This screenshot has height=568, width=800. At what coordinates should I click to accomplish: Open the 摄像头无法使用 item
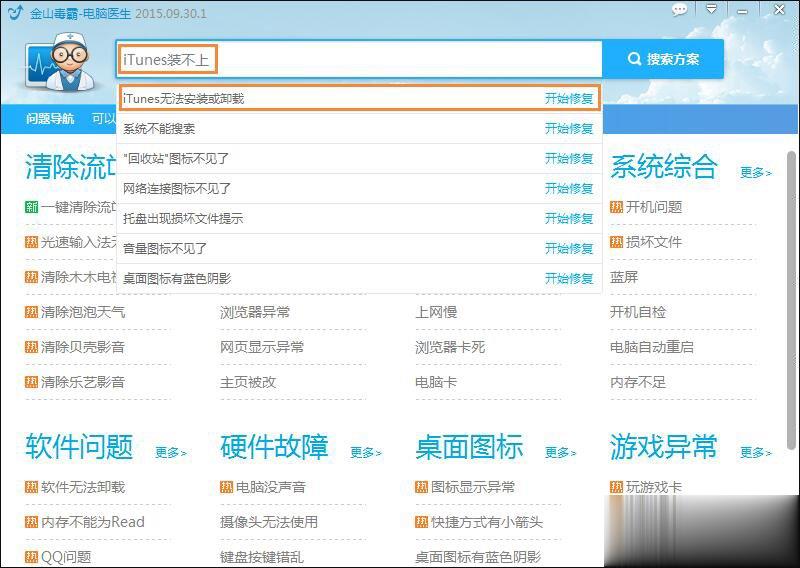269,522
